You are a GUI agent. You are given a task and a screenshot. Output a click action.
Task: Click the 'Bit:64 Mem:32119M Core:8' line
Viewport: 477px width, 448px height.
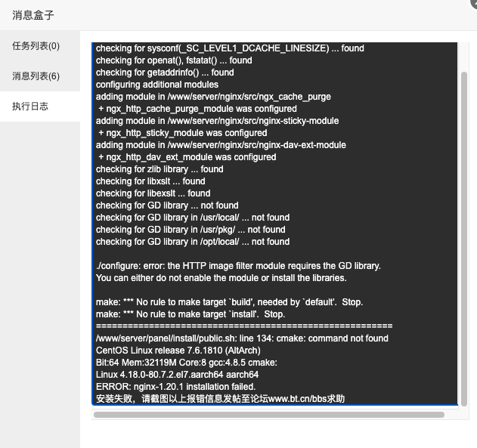pos(187,363)
